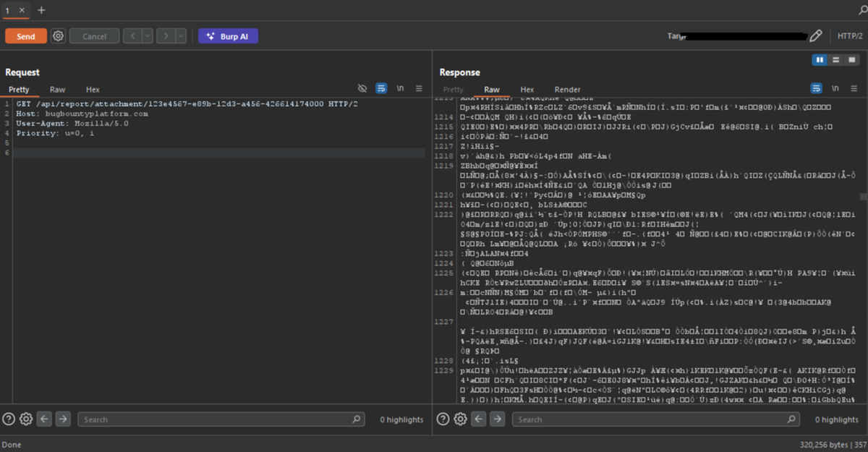Viewport: 868px width, 452px height.
Task: Click the disabled Cancel button
Action: click(95, 36)
